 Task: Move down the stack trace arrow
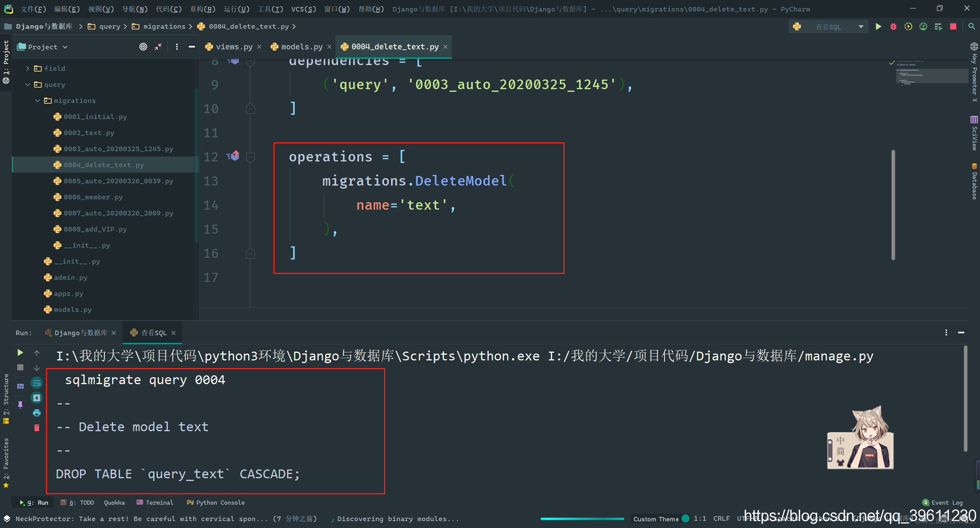pos(37,368)
